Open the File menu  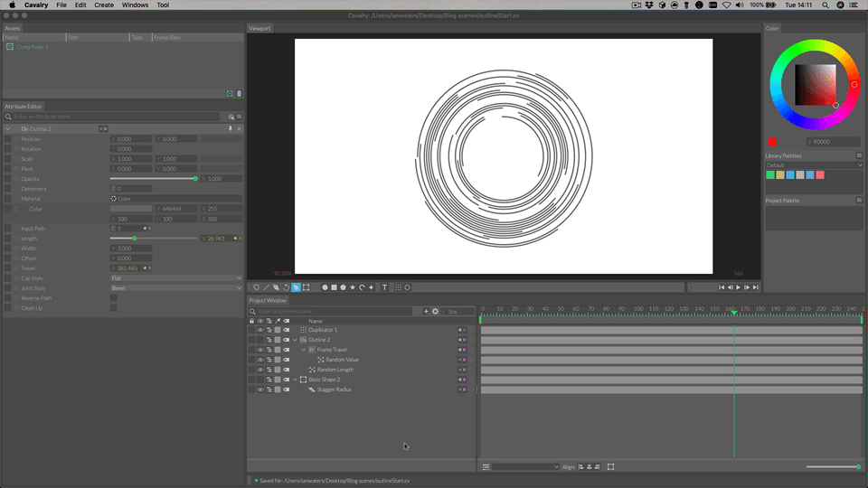tap(61, 5)
